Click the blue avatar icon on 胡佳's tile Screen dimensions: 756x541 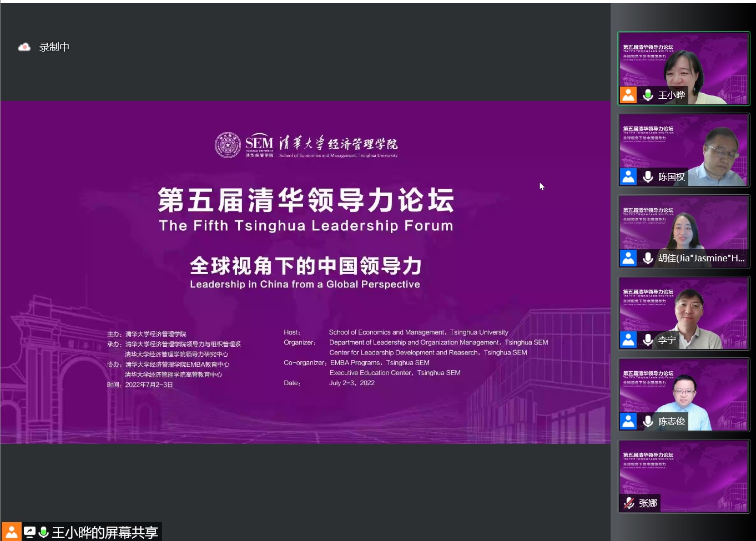click(x=628, y=258)
